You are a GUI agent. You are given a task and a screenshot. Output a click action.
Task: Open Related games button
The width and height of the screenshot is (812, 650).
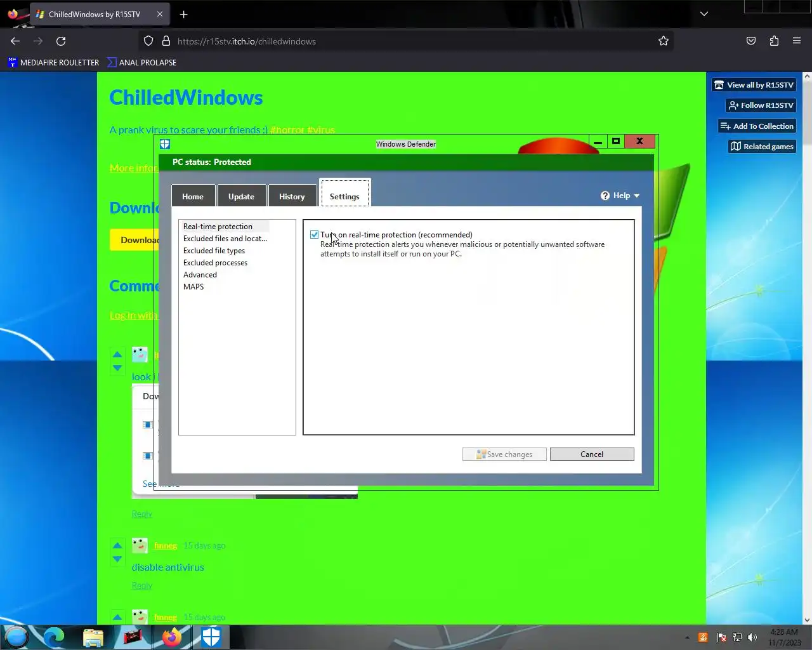click(762, 147)
